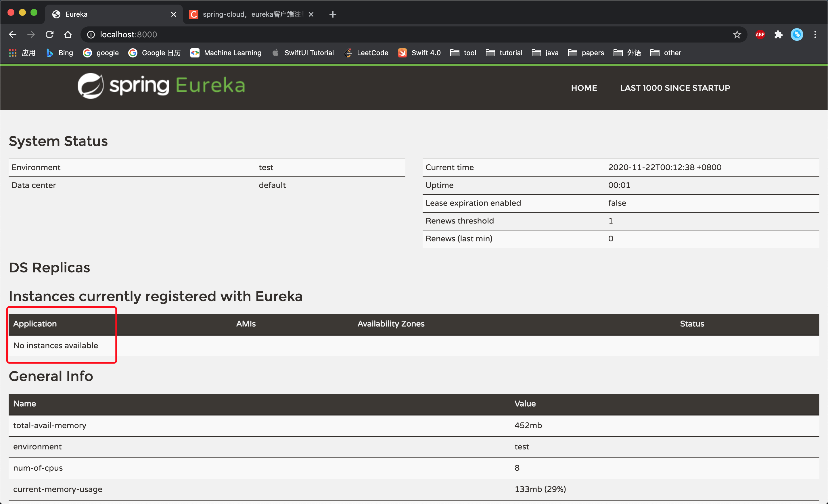The height and width of the screenshot is (504, 828).
Task: Open the Swift 4.0 bookmark
Action: click(x=419, y=53)
